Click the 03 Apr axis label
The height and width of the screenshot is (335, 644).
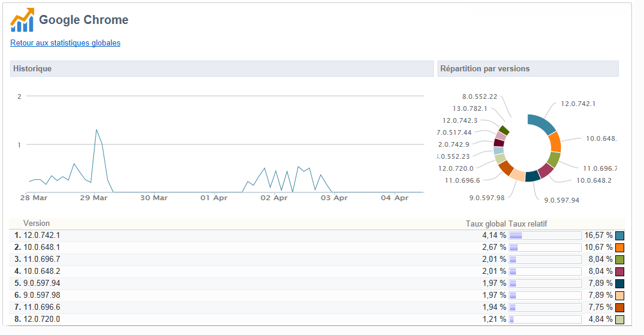(x=335, y=198)
